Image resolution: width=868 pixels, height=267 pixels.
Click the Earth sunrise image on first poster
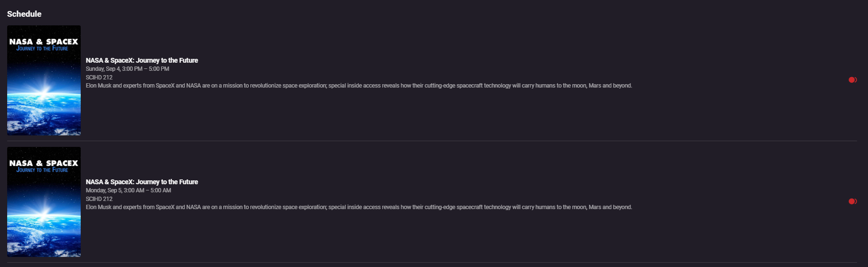click(x=44, y=100)
